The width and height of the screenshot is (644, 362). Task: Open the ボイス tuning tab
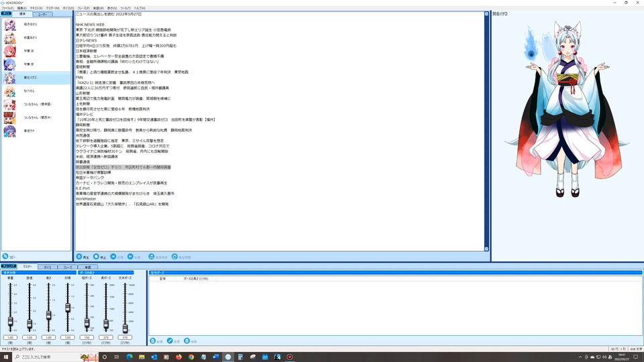coord(48,267)
